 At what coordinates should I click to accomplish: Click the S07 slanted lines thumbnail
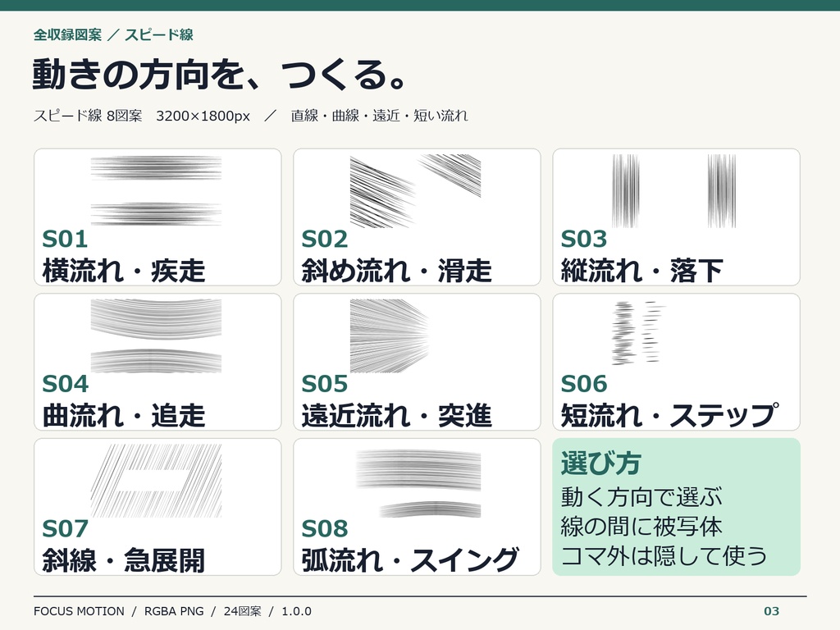156,481
